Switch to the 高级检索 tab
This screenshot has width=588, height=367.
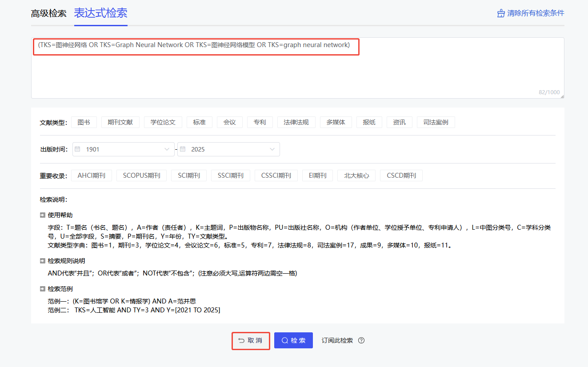(48, 13)
